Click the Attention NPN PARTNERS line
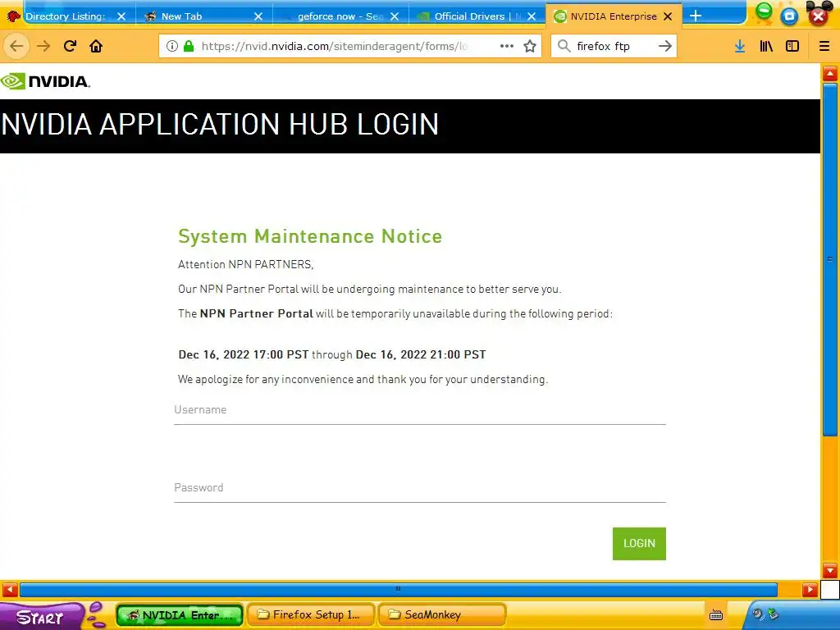Image resolution: width=840 pixels, height=630 pixels. [246, 265]
